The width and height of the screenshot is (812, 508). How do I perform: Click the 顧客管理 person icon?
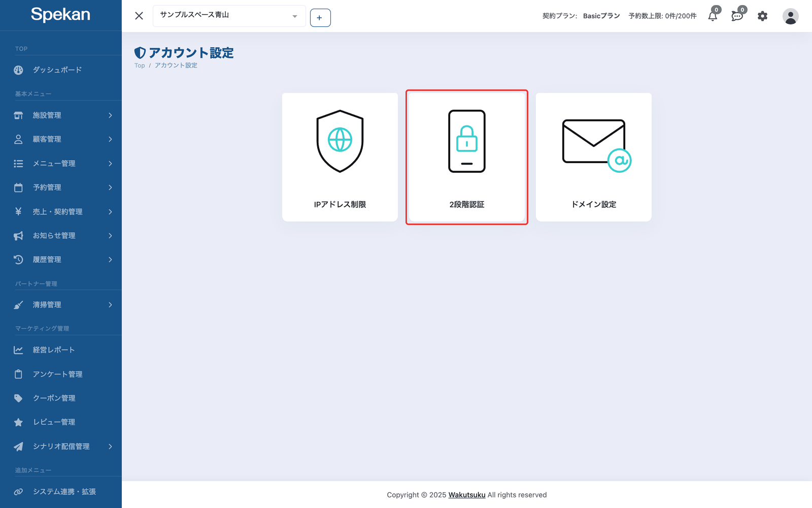(18, 139)
